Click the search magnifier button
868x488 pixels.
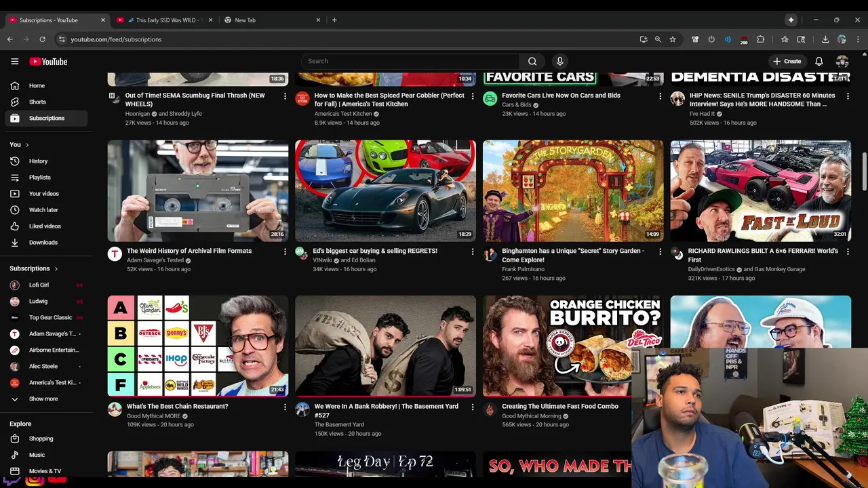click(532, 61)
